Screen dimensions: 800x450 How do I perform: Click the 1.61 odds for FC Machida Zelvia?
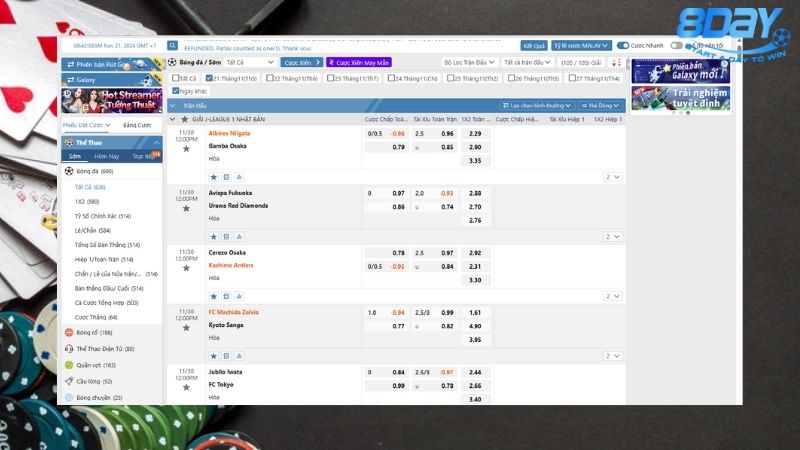pyautogui.click(x=475, y=313)
